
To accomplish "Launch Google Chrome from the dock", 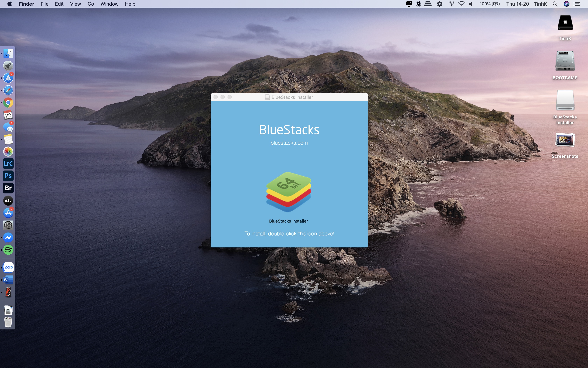I will point(8,103).
